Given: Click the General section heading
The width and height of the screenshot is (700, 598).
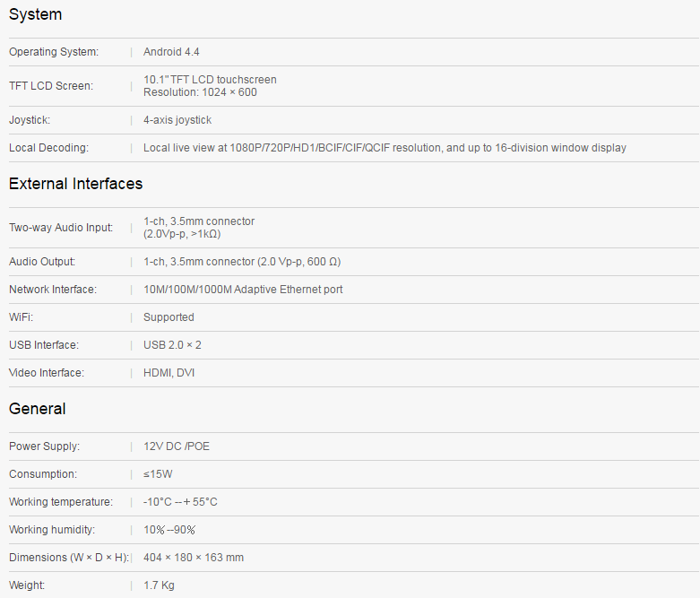Looking at the screenshot, I should tap(37, 409).
